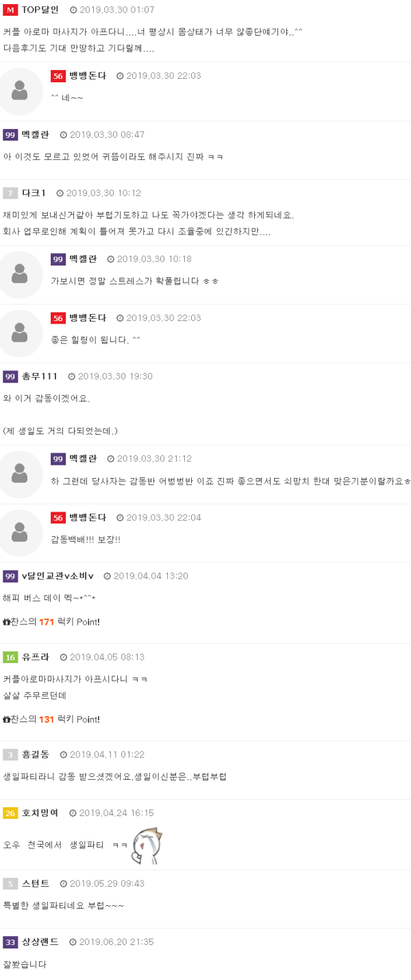Click the level 7 badge beside 다크1
Screen dimensions: 411x980
pos(10,193)
